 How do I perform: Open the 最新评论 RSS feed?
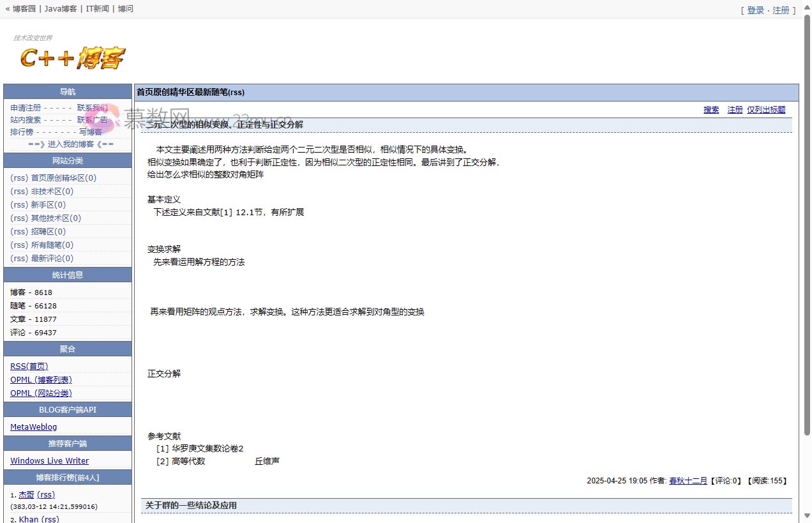tap(19, 258)
